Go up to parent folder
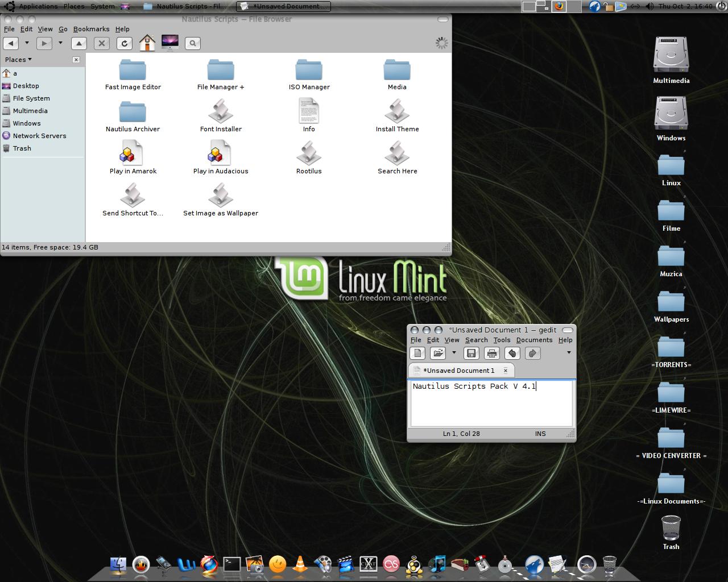This screenshot has width=728, height=582. tap(79, 43)
